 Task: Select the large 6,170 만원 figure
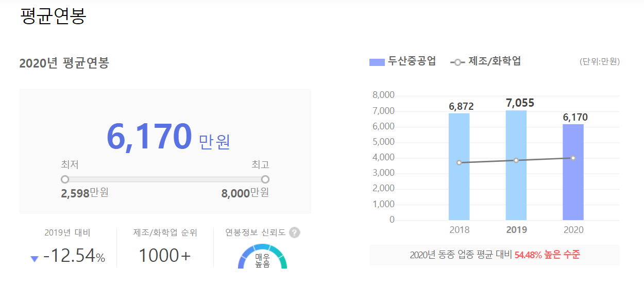coord(168,137)
